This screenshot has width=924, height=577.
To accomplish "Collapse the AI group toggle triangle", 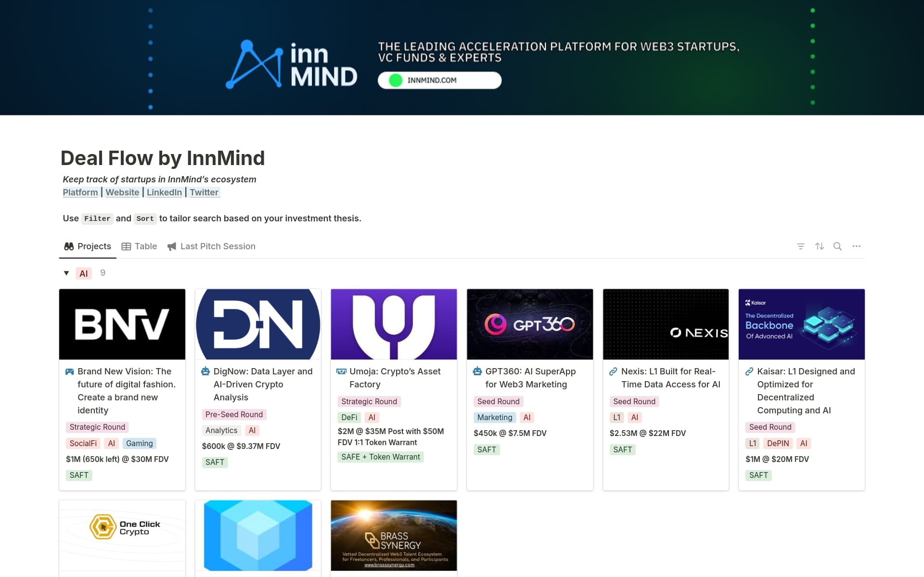I will 66,273.
